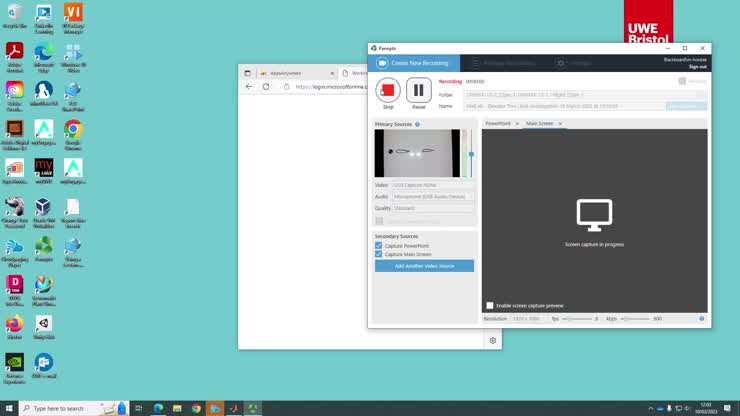Image resolution: width=740 pixels, height=416 pixels.
Task: Open the Adobe Acrobat desktop shortcut
Action: tap(15, 57)
